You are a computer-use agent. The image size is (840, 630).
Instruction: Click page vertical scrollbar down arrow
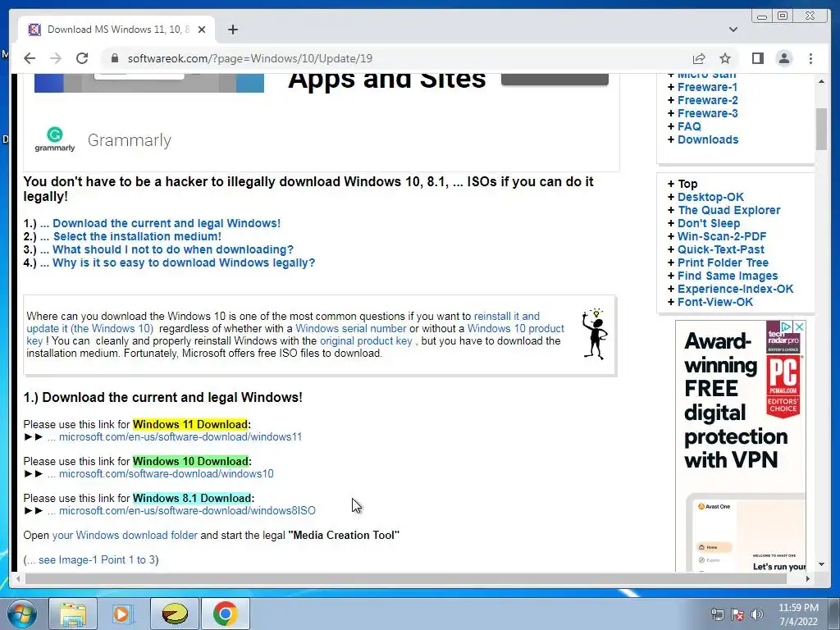(821, 564)
